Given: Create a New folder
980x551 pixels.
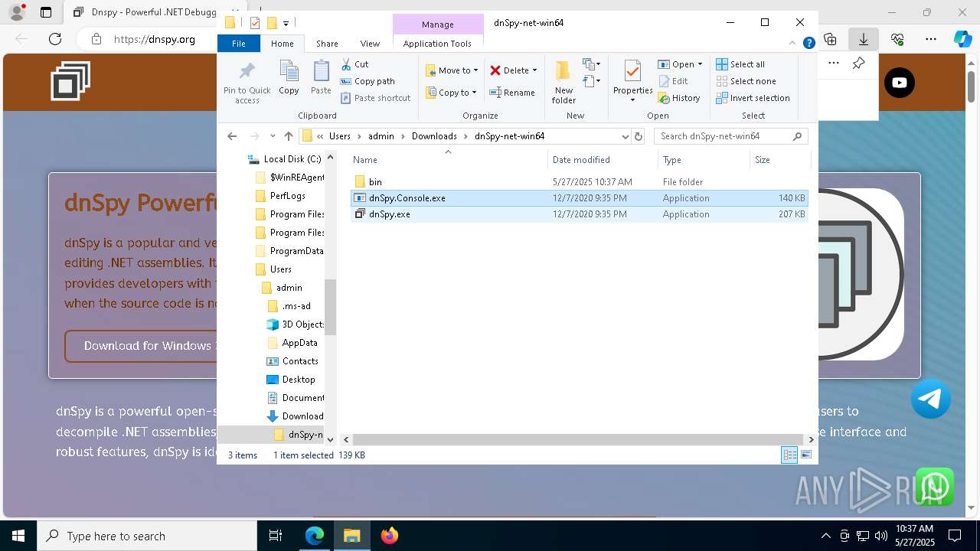Looking at the screenshot, I should (563, 82).
